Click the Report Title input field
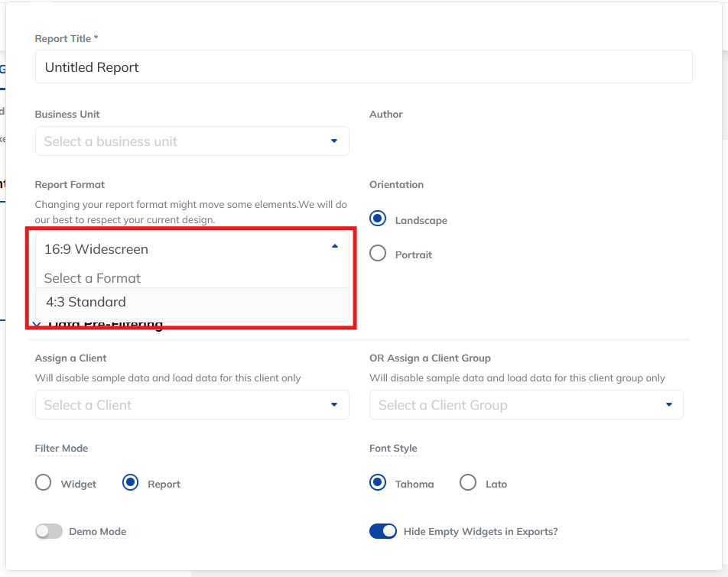 click(x=363, y=66)
